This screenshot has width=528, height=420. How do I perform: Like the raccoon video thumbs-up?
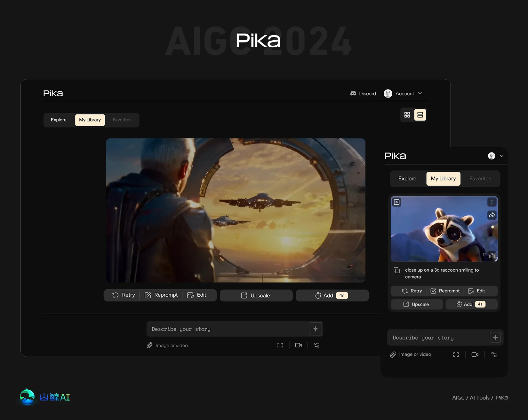(492, 255)
